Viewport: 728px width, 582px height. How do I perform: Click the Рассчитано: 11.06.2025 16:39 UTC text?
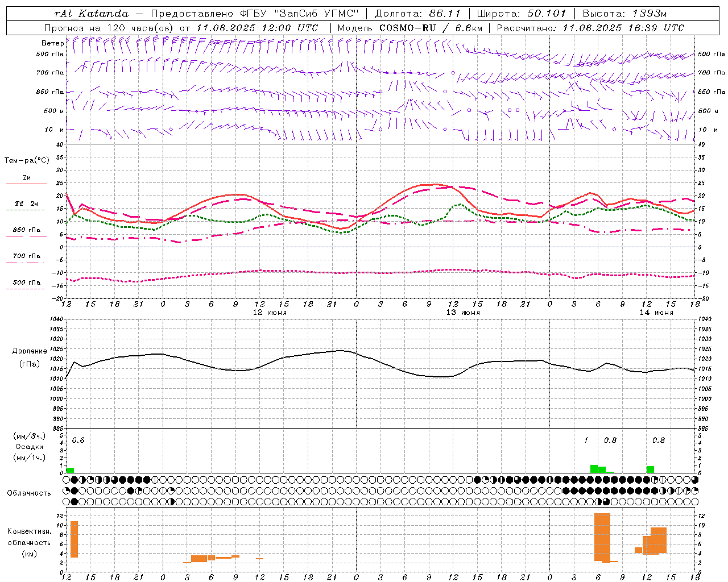click(590, 28)
